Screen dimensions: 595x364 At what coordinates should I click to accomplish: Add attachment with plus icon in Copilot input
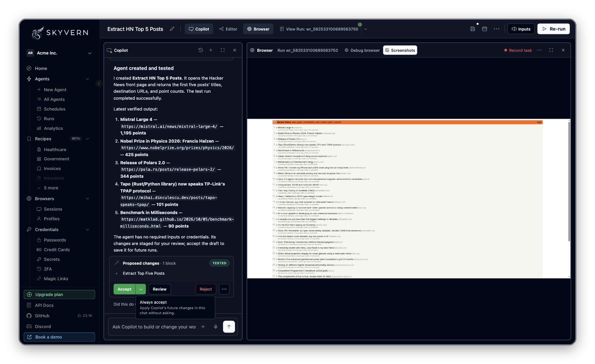pos(203,327)
